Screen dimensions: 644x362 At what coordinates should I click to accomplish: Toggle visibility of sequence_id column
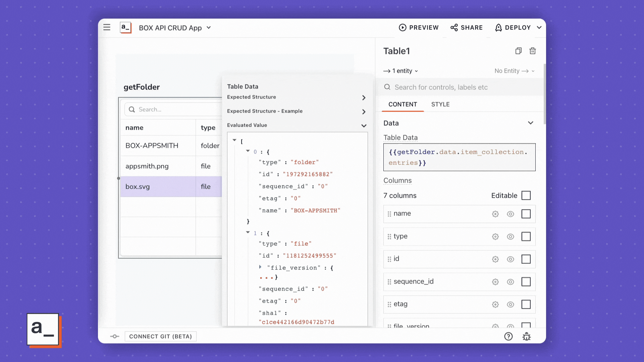click(x=511, y=282)
